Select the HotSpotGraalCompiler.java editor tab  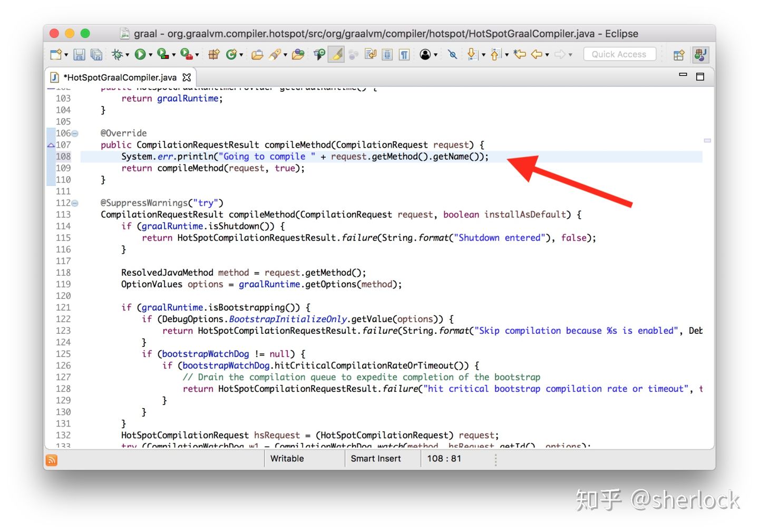point(120,78)
